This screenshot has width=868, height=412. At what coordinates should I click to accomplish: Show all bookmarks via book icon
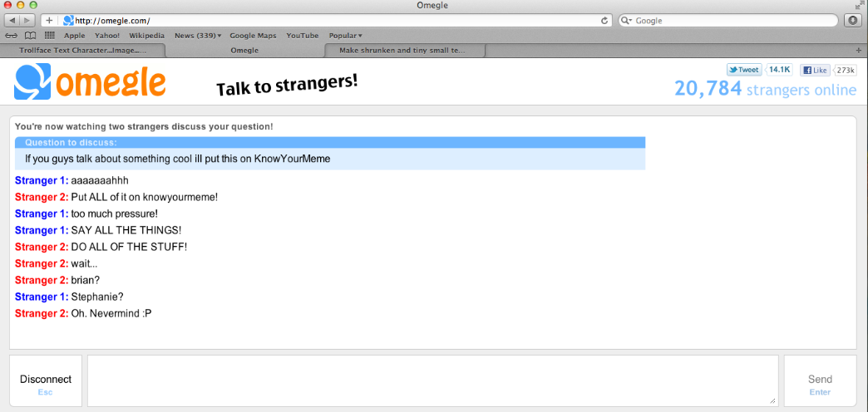pos(30,36)
